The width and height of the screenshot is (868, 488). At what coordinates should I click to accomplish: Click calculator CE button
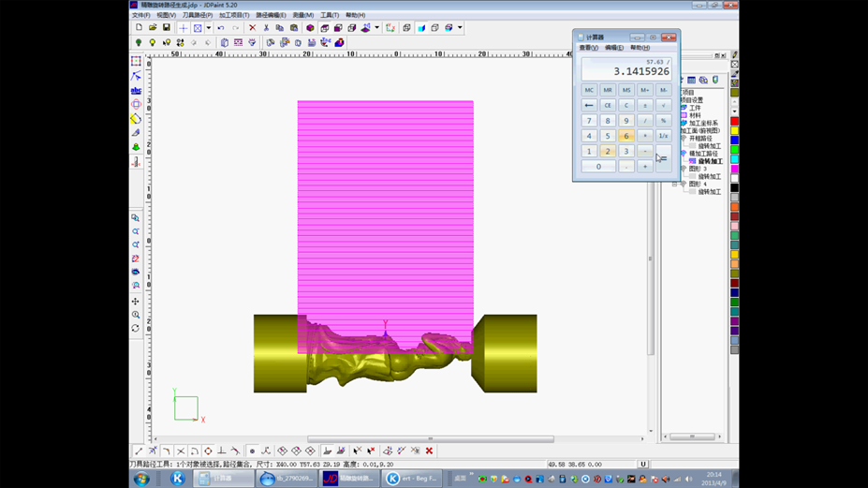608,105
